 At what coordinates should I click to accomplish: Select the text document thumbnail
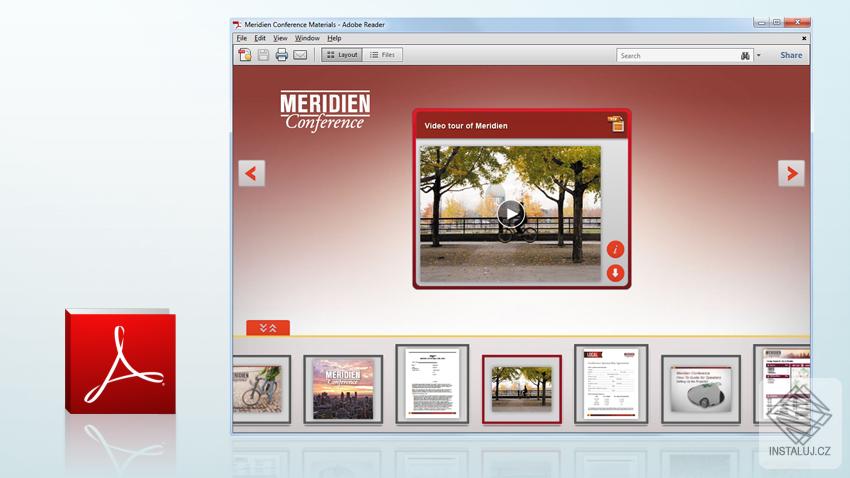[432, 384]
